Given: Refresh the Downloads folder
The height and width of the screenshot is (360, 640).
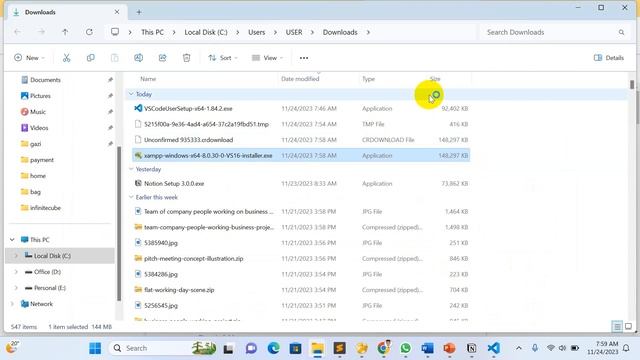Looking at the screenshot, I should tap(89, 32).
